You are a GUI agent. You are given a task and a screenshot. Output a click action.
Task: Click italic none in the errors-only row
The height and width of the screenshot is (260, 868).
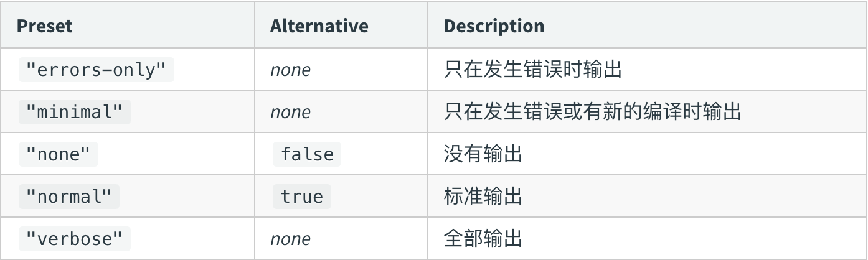pos(290,70)
